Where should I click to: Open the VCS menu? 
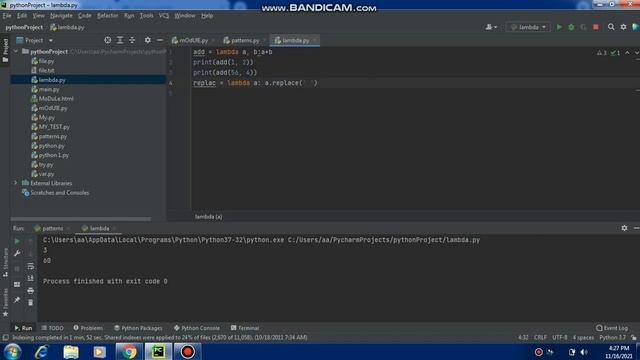[x=164, y=16]
